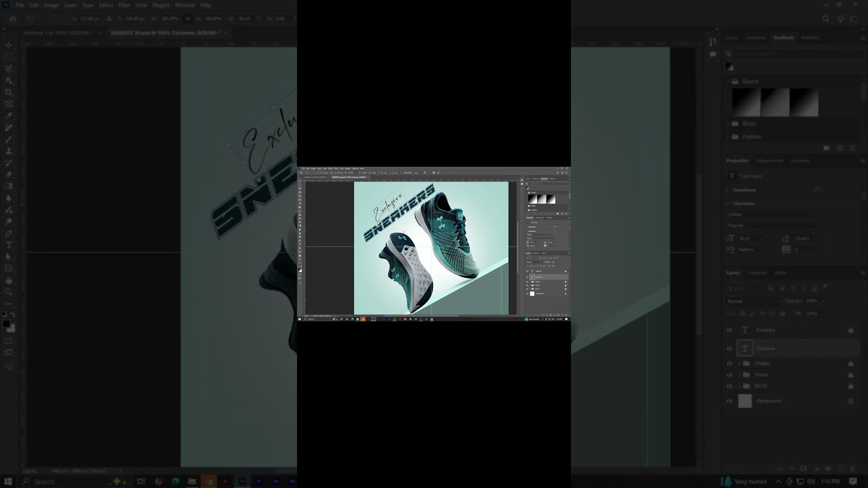This screenshot has width=868, height=488.
Task: Open the Filter menu in background Photoshop
Action: [124, 5]
